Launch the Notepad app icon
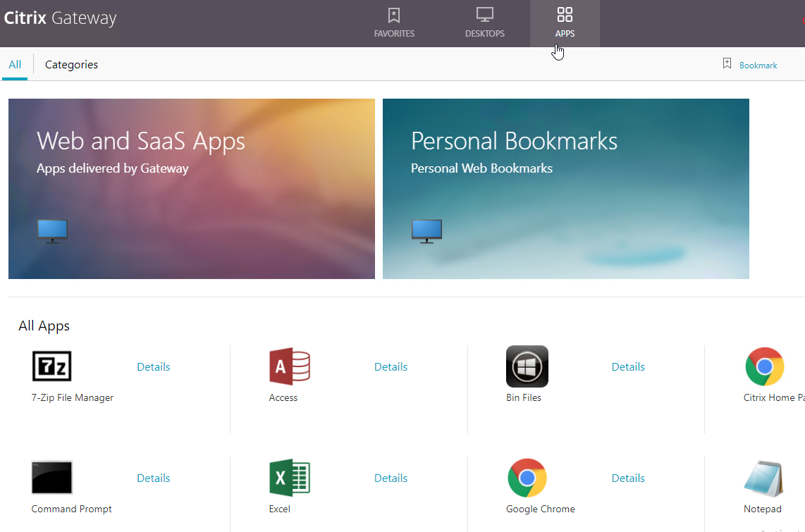The image size is (805, 532). pos(763,478)
